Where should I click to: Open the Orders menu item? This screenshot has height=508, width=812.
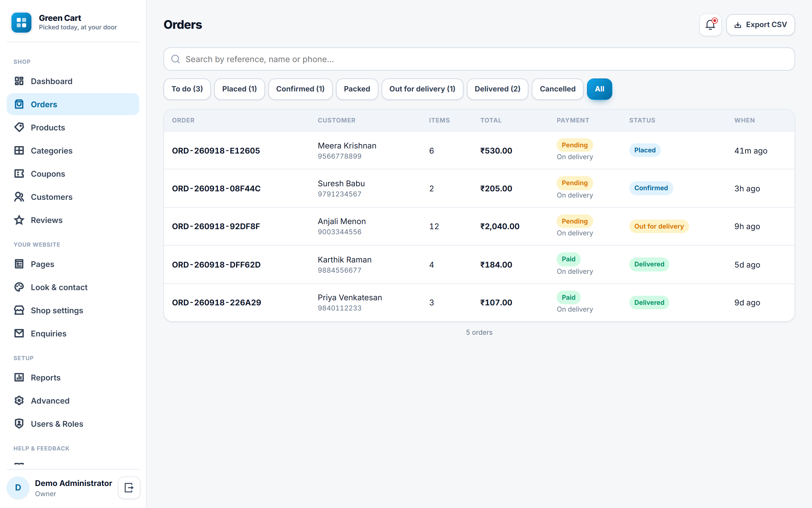73,104
